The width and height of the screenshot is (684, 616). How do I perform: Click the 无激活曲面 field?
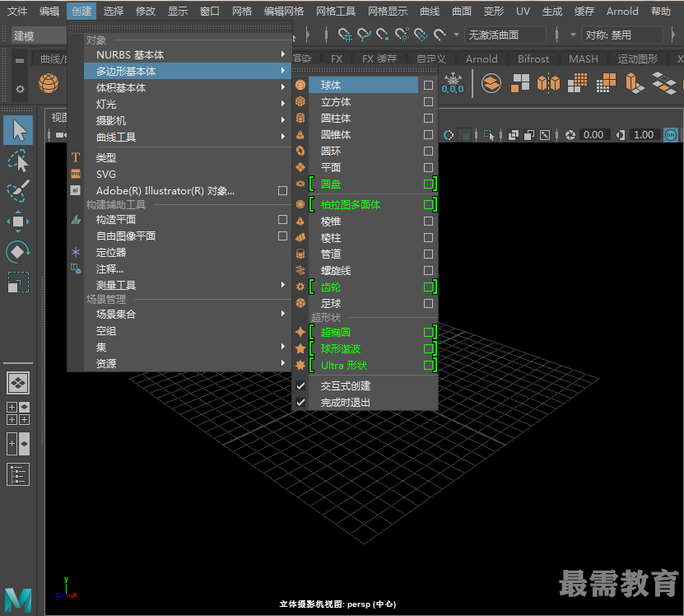point(505,35)
